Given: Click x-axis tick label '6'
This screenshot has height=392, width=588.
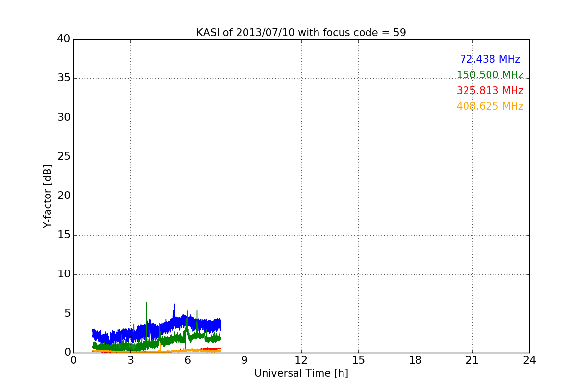Looking at the screenshot, I should click(187, 360).
